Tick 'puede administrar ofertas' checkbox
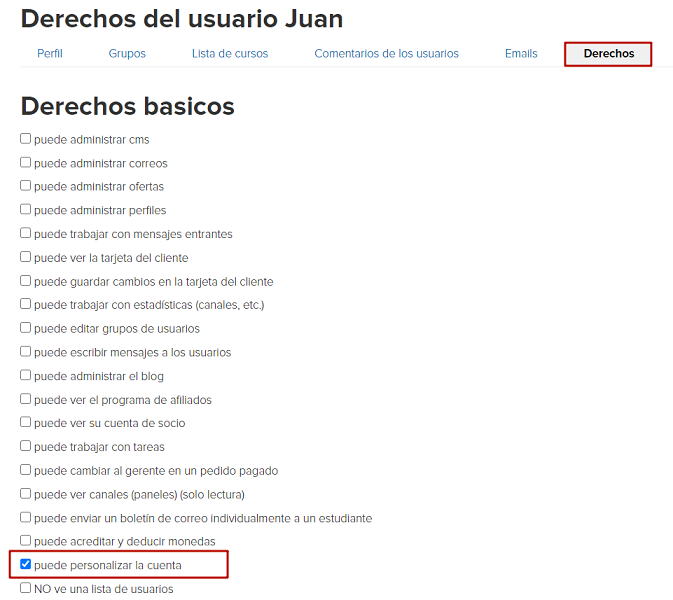This screenshot has width=673, height=600. tap(26, 185)
